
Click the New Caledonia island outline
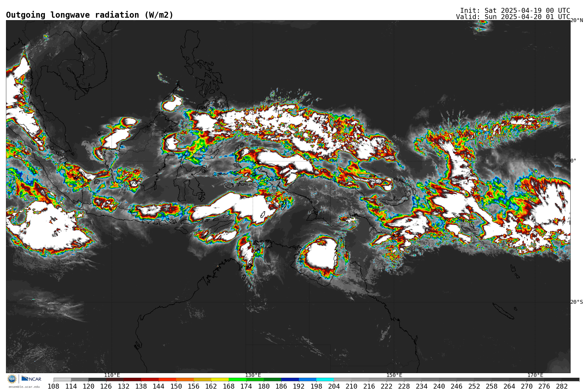[x=503, y=311]
